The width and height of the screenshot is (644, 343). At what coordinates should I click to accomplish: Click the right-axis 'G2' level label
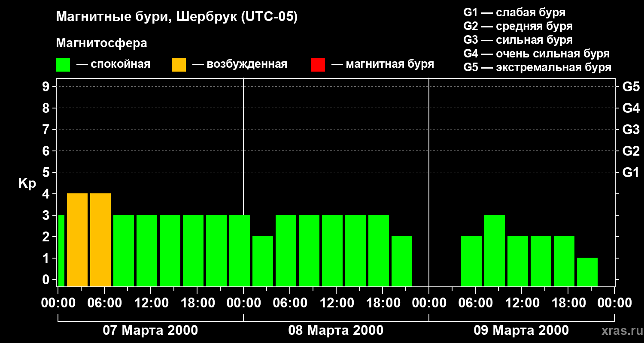[631, 151]
